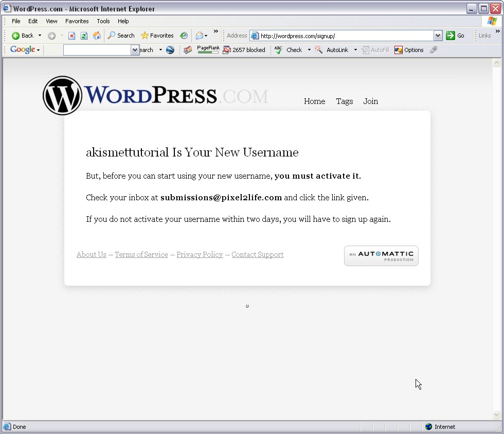Viewport: 504px width, 434px height.
Task: Open the Google logo dropdown menu
Action: pyautogui.click(x=38, y=50)
